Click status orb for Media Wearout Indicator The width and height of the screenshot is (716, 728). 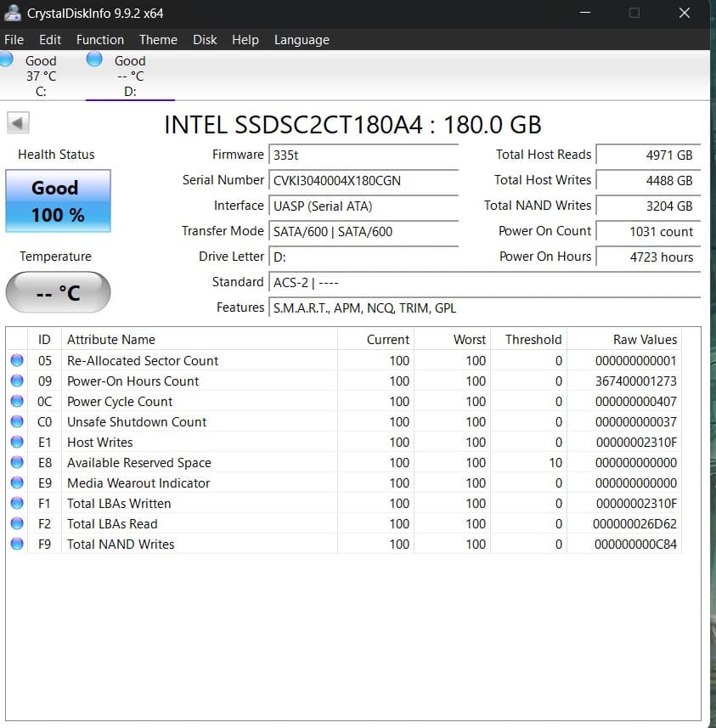click(x=17, y=483)
